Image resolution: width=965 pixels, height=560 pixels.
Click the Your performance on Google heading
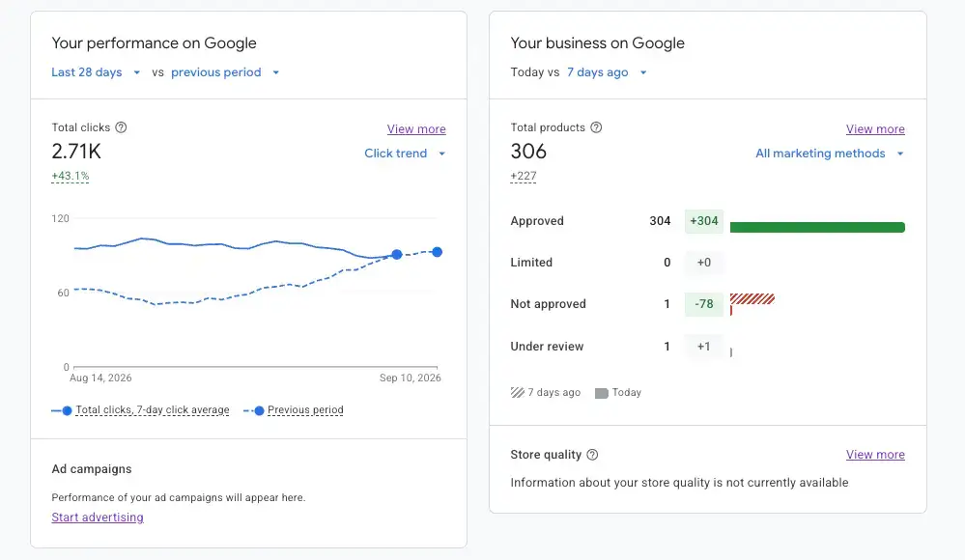[154, 43]
